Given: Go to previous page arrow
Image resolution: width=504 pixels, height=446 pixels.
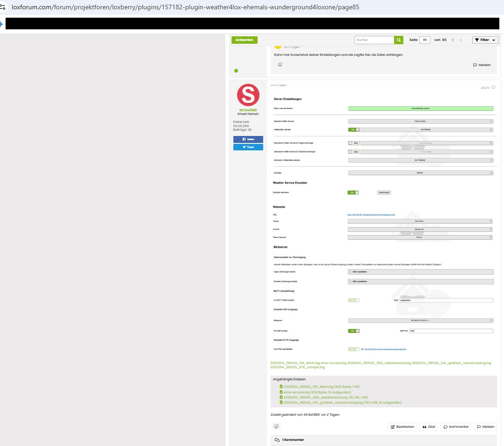Looking at the screenshot, I should 452,40.
